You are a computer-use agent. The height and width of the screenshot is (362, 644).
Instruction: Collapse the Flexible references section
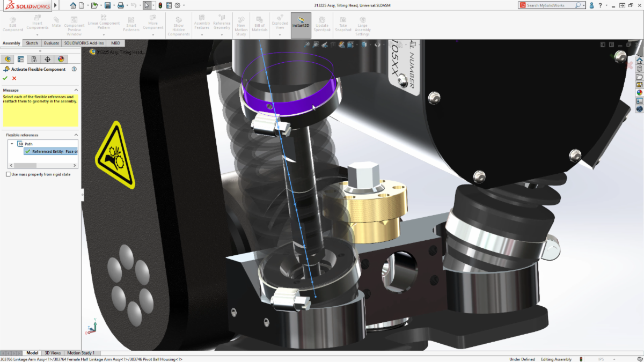click(x=76, y=135)
